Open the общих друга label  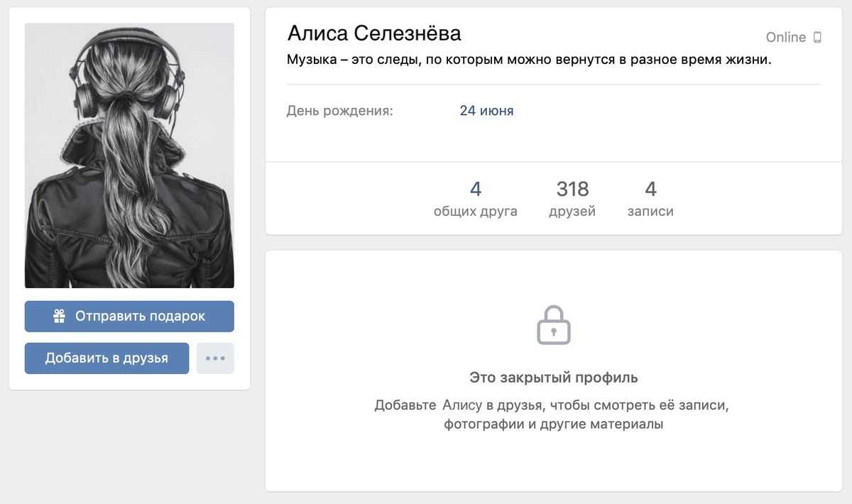(x=476, y=212)
